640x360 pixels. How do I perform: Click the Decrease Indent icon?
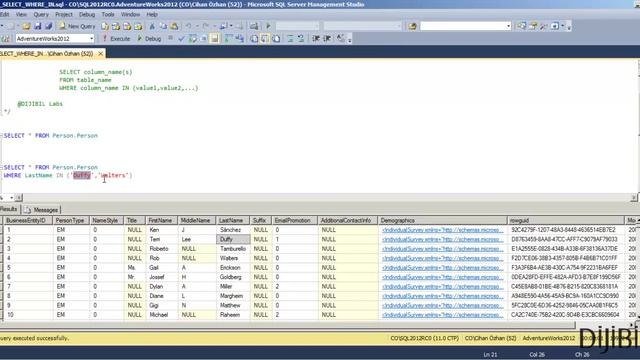point(316,38)
